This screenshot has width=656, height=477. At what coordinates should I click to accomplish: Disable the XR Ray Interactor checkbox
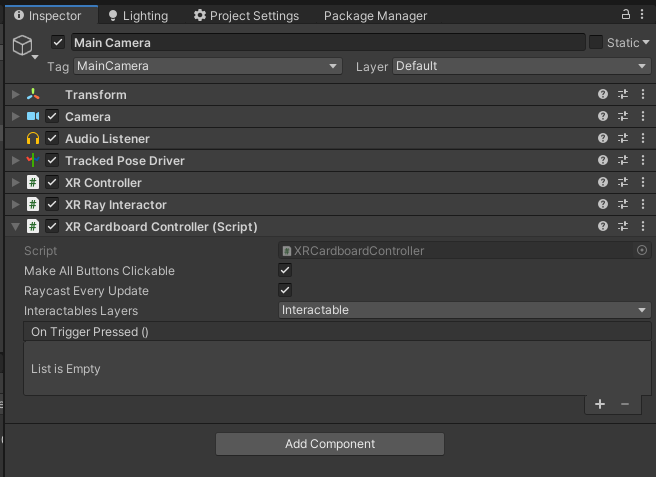(52, 204)
